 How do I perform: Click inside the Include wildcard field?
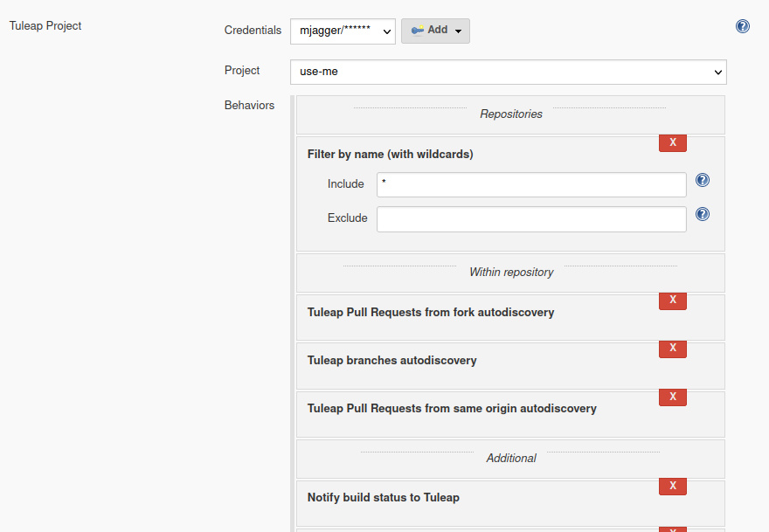pos(530,184)
